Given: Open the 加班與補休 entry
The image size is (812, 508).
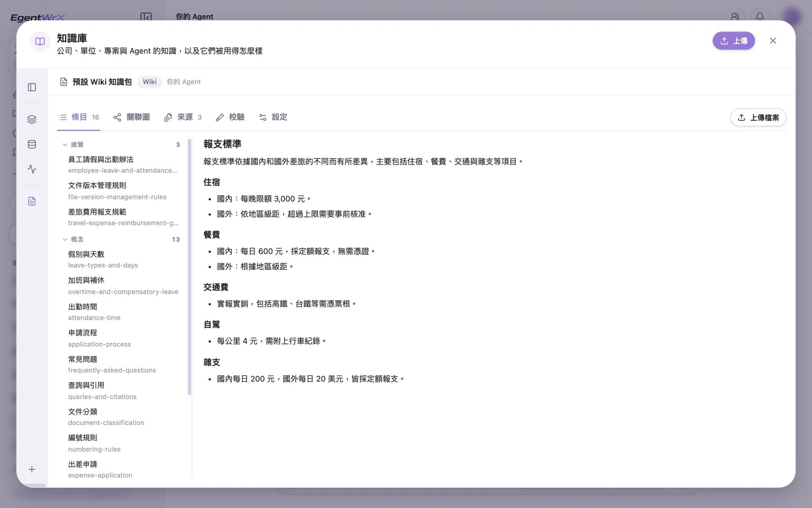Looking at the screenshot, I should point(123,286).
